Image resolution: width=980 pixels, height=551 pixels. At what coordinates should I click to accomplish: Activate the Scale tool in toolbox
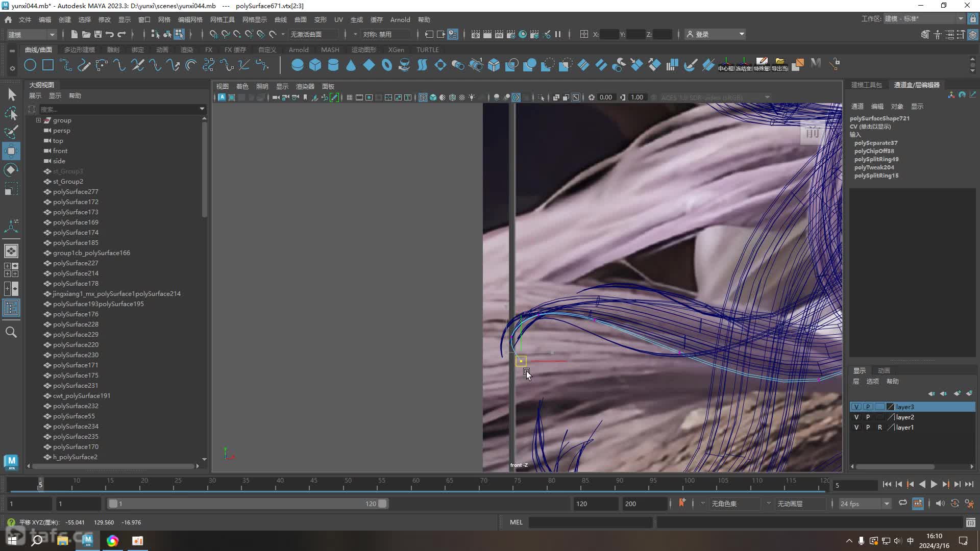point(11,189)
